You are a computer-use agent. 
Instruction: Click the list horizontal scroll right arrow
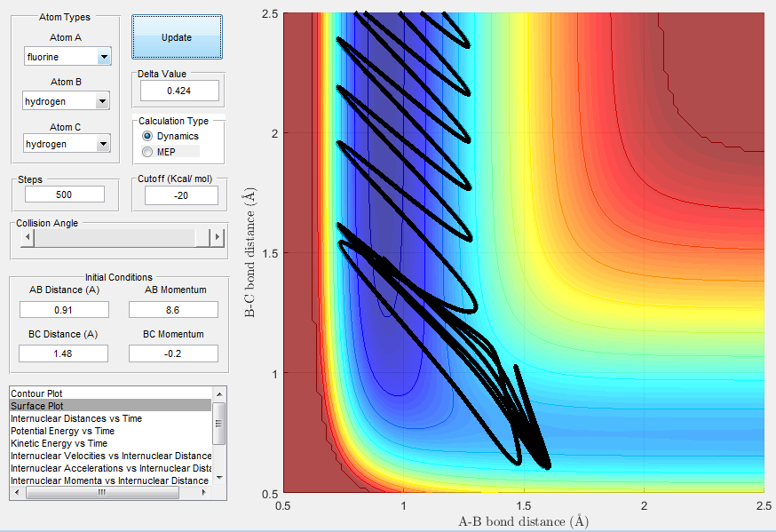(204, 493)
